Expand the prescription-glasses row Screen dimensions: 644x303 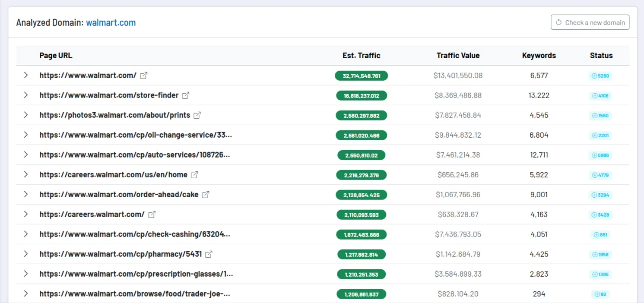pyautogui.click(x=26, y=274)
